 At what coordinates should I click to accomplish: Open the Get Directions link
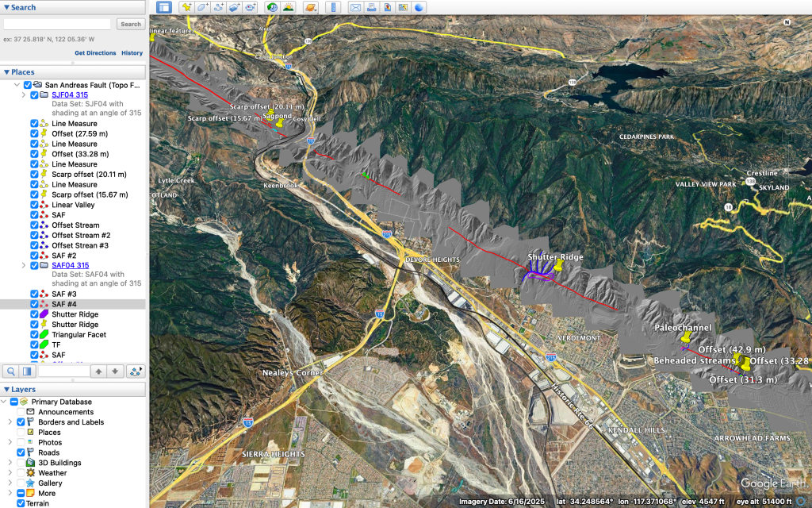tap(95, 53)
